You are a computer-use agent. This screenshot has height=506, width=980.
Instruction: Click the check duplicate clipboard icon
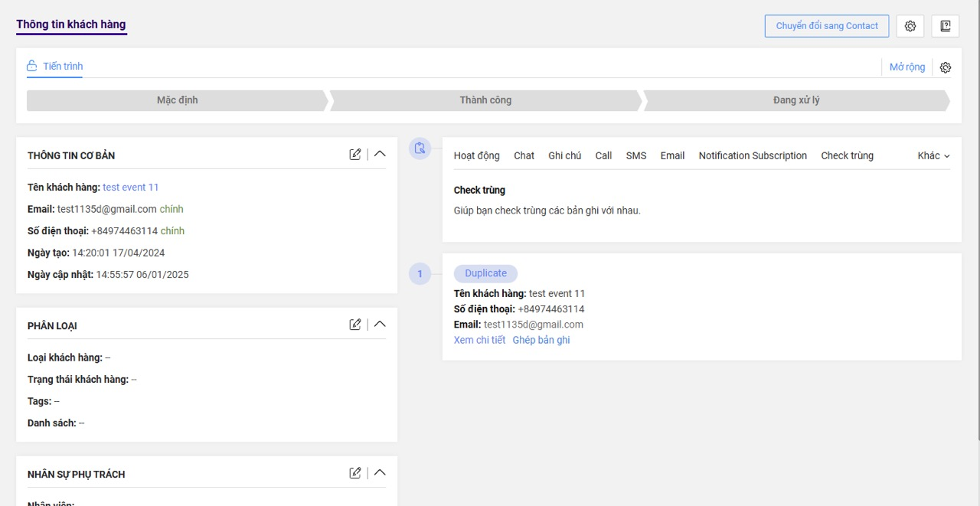coord(420,148)
